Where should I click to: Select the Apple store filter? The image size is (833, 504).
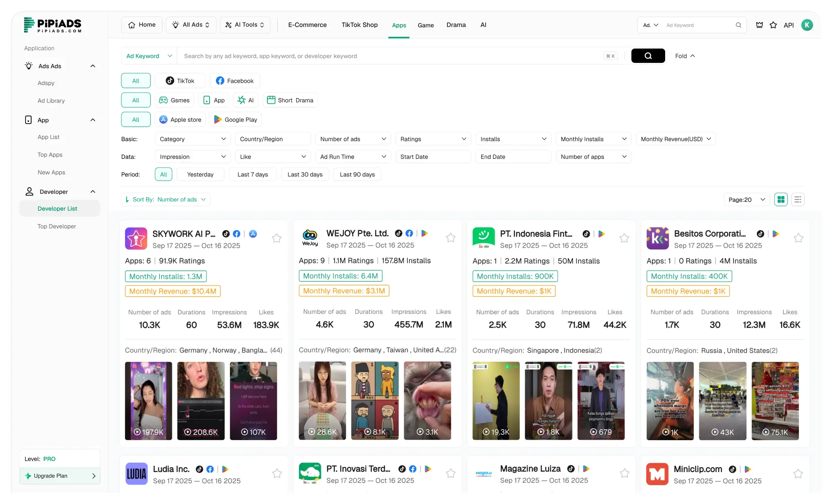tap(180, 119)
